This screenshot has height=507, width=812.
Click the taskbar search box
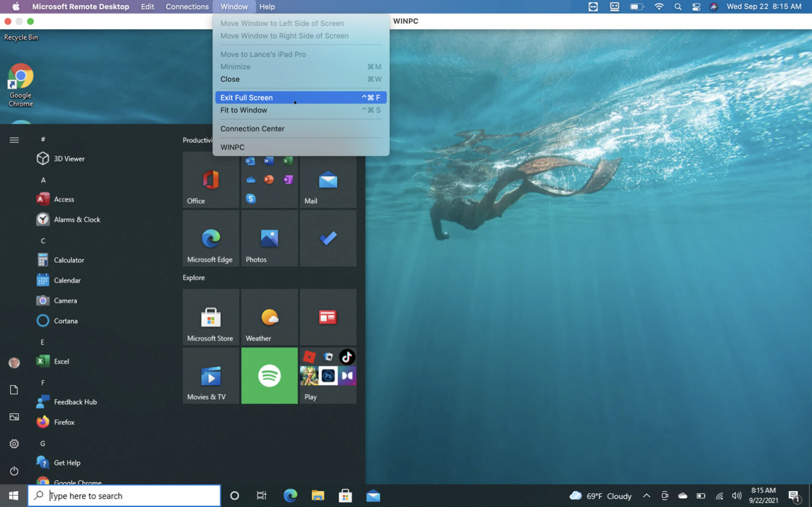[124, 496]
